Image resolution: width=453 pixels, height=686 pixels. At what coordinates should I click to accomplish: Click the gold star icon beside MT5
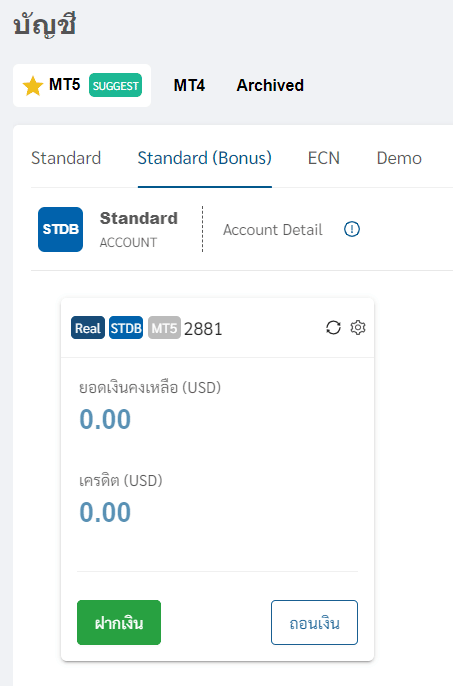point(33,86)
